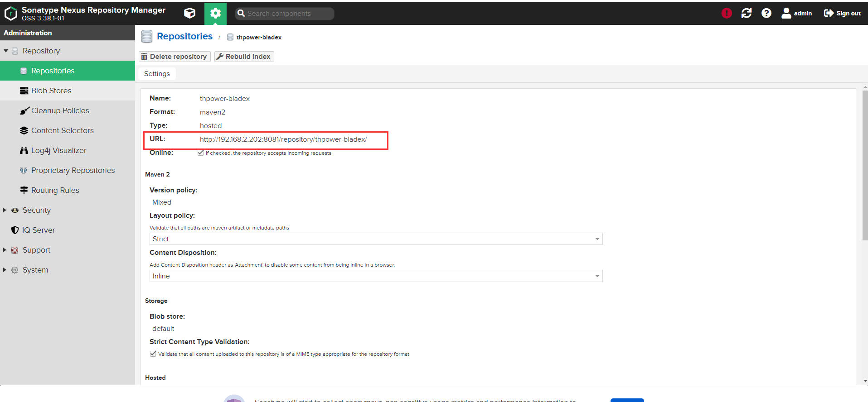Click the Proprietary Repositories icon
868x402 pixels.
(24, 170)
